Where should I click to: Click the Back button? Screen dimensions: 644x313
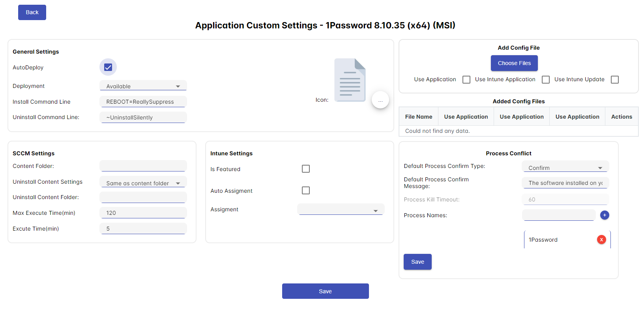click(32, 13)
